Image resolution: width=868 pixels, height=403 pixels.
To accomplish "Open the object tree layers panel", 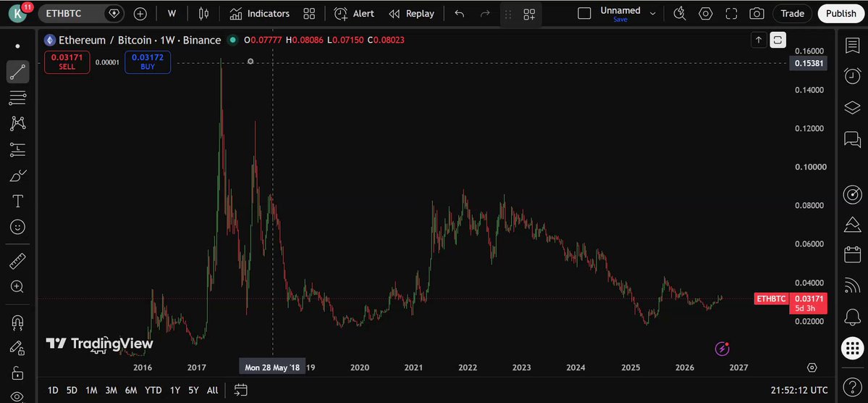I will (853, 107).
